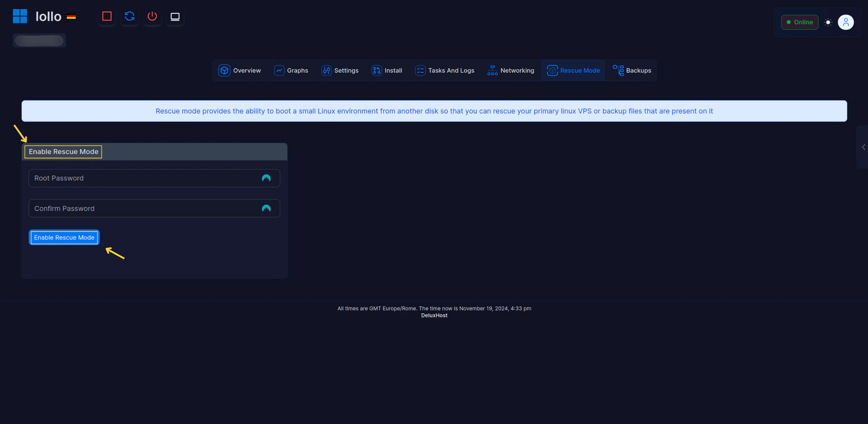
Task: Open the VNC console monitor icon
Action: click(175, 17)
